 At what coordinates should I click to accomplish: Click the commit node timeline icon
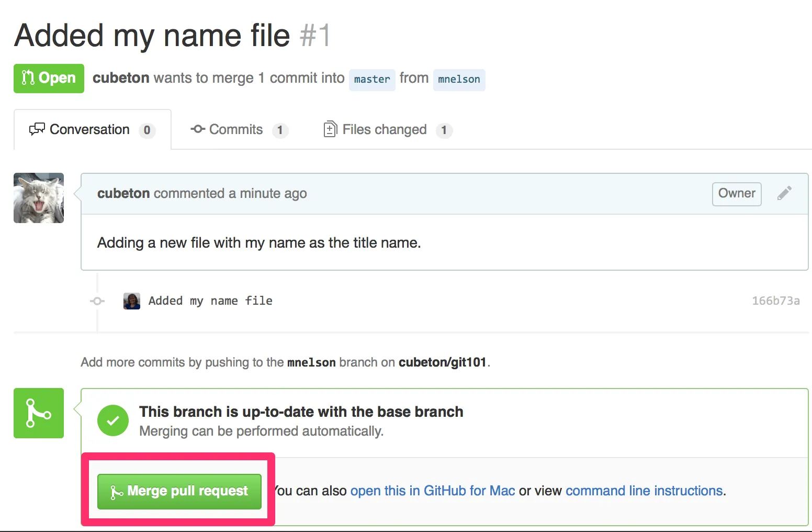97,301
